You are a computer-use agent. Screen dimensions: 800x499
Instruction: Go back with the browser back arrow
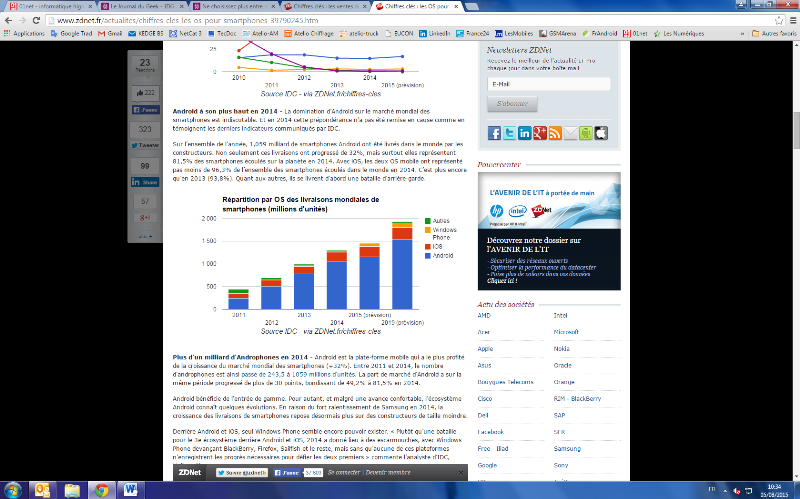8,20
